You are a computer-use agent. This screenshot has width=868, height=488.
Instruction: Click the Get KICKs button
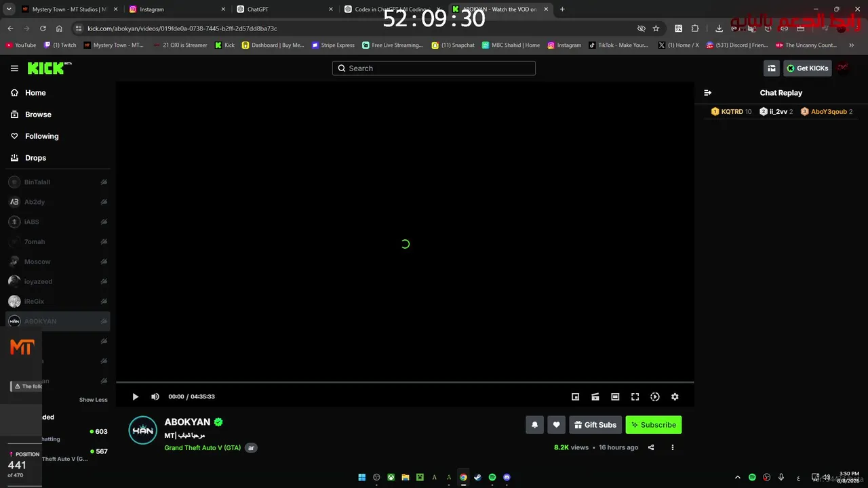tap(808, 68)
